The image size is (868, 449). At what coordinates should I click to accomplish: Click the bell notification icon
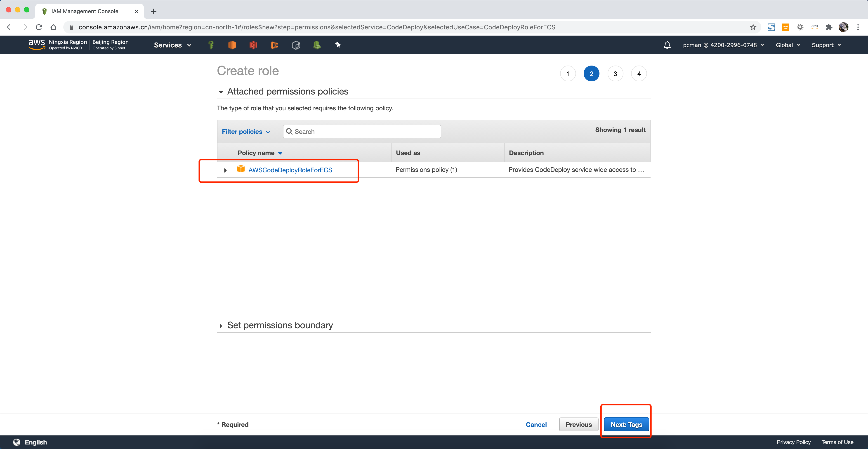(666, 45)
